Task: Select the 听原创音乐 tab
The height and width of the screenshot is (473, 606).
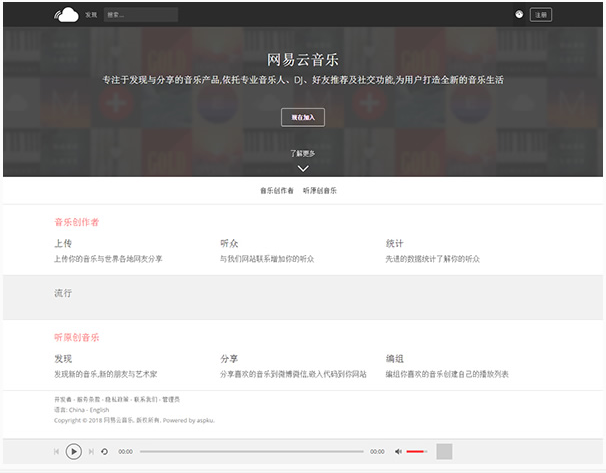Action: 320,191
